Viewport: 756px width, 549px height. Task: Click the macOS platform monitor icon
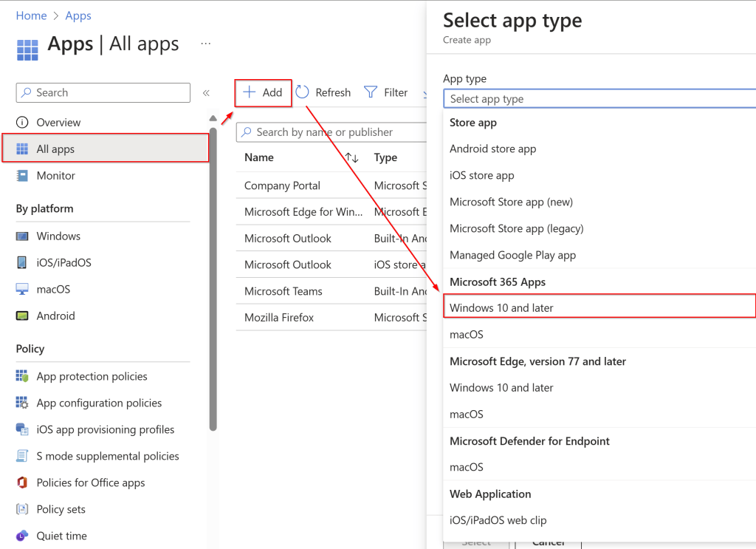click(22, 290)
